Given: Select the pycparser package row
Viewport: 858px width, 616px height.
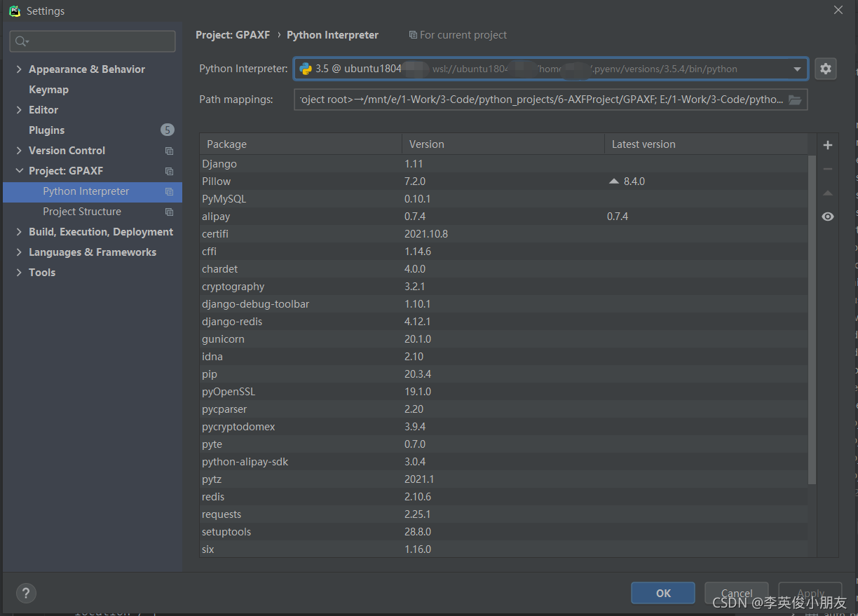Looking at the screenshot, I should (503, 409).
